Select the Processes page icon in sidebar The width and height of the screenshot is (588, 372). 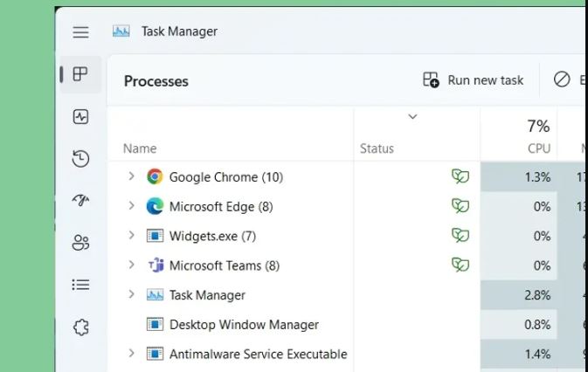pos(80,74)
